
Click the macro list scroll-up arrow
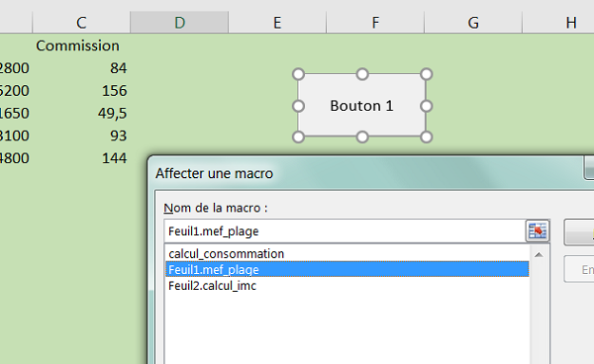(539, 255)
